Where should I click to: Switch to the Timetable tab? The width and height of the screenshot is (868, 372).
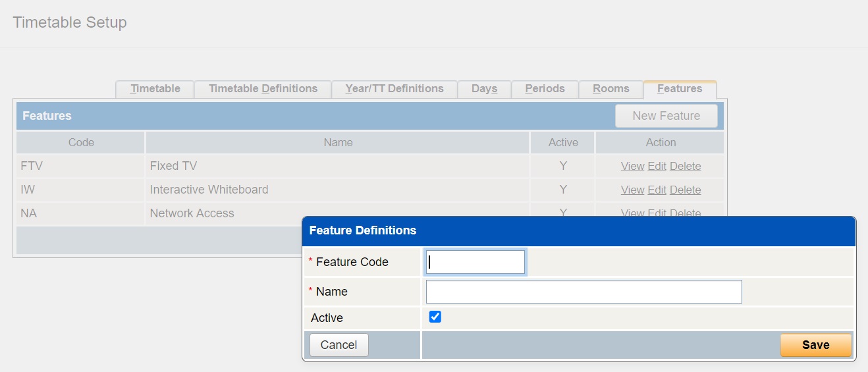point(155,89)
